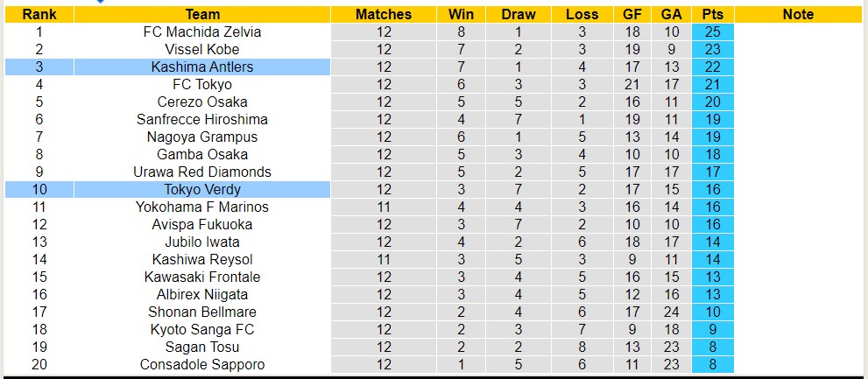The width and height of the screenshot is (868, 379).
Task: Click the Urawa Red Diamonds name
Action: click(202, 172)
